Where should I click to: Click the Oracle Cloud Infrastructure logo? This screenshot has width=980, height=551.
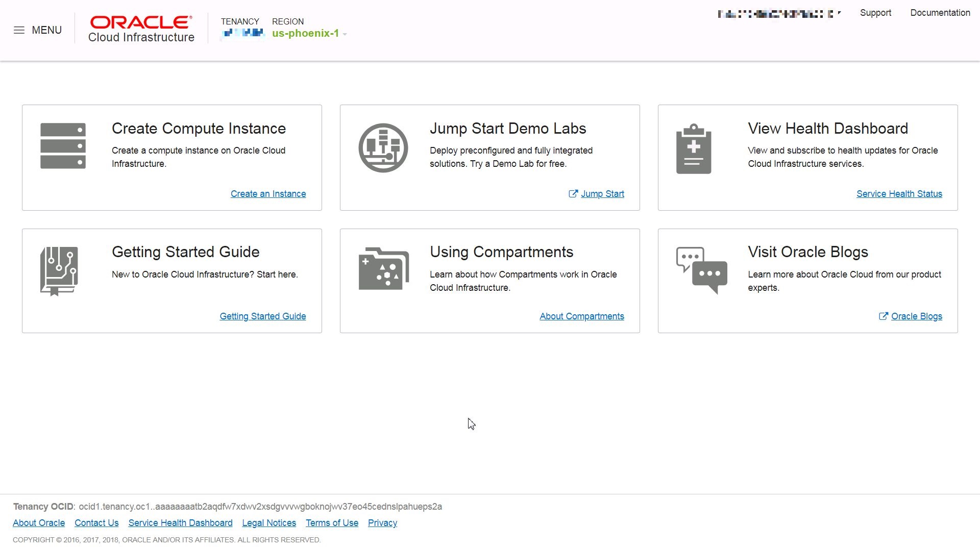[x=141, y=30]
